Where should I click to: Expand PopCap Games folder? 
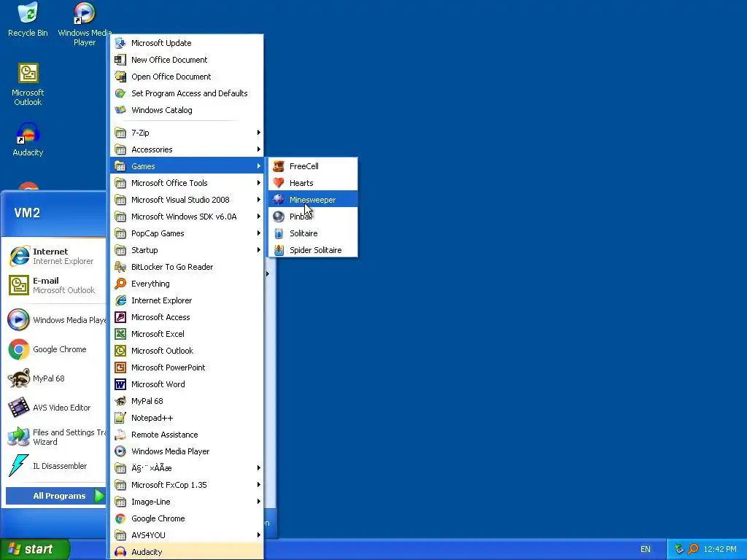click(187, 233)
